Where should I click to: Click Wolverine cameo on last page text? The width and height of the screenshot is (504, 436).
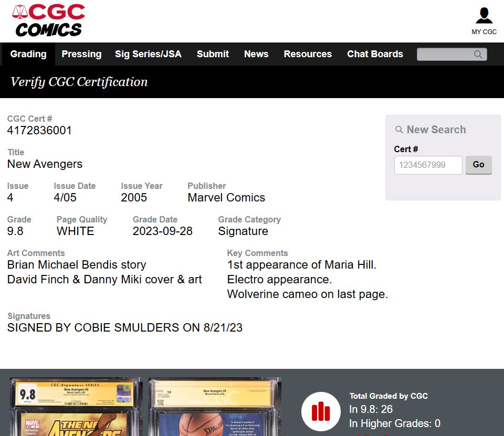coord(308,294)
